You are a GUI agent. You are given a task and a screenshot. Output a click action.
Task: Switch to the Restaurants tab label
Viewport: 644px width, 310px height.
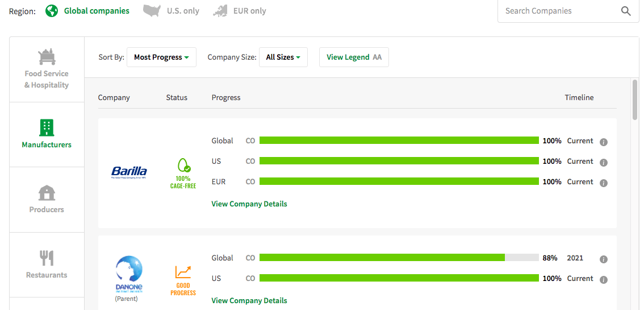(x=47, y=275)
